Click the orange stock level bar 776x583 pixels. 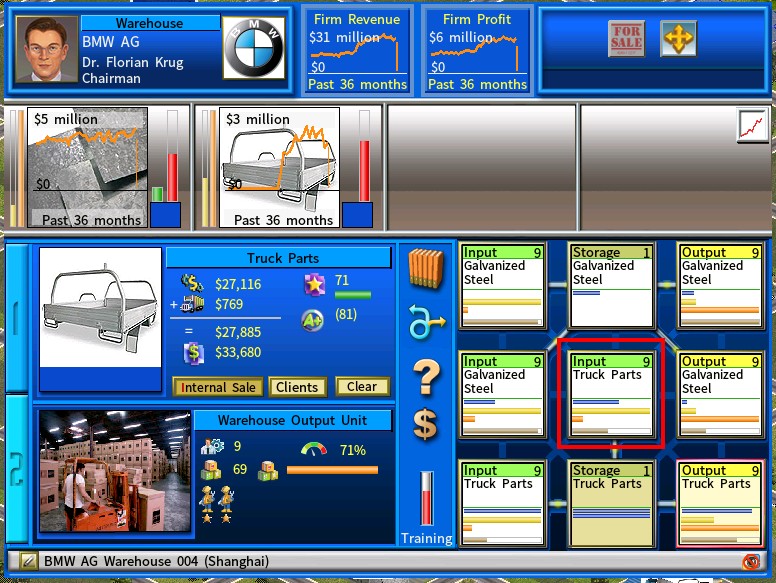[x=332, y=470]
